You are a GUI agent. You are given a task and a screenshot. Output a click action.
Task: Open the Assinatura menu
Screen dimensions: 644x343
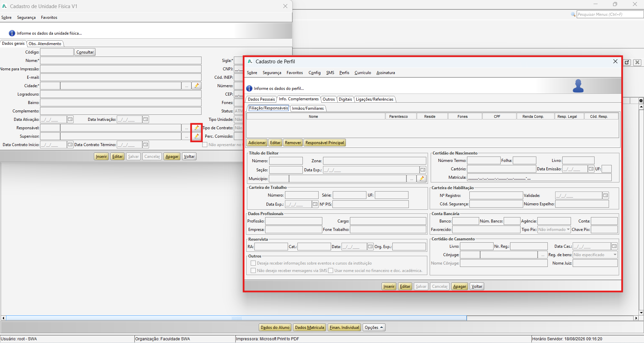386,73
